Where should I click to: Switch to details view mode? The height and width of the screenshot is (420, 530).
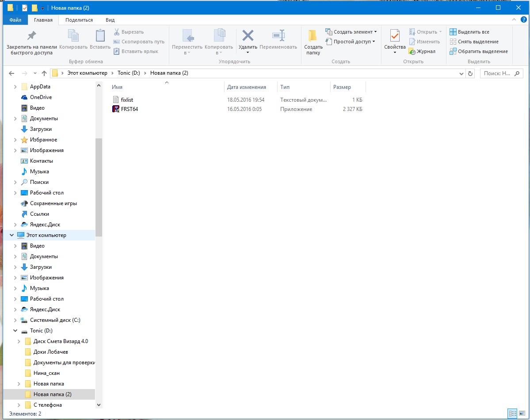(x=512, y=414)
